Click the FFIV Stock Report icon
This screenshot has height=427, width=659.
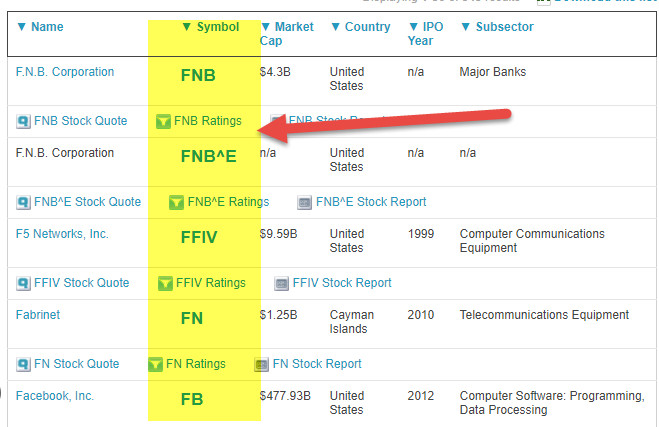(x=281, y=284)
